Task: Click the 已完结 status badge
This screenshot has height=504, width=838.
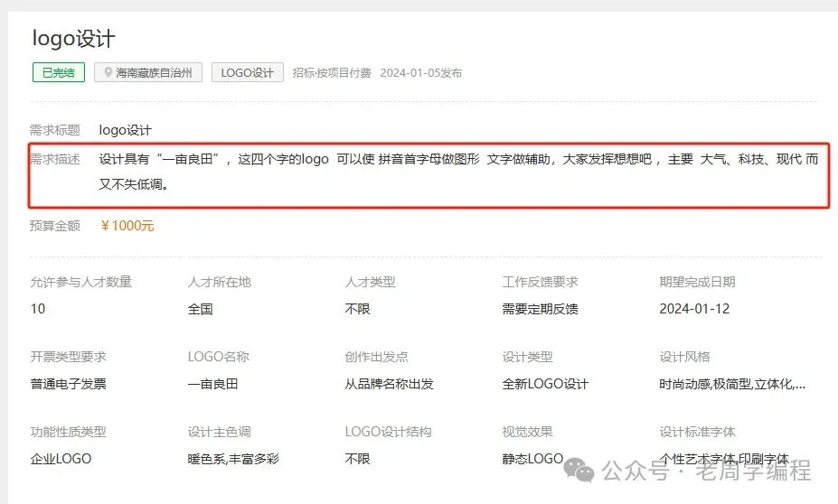Action: click(x=59, y=72)
